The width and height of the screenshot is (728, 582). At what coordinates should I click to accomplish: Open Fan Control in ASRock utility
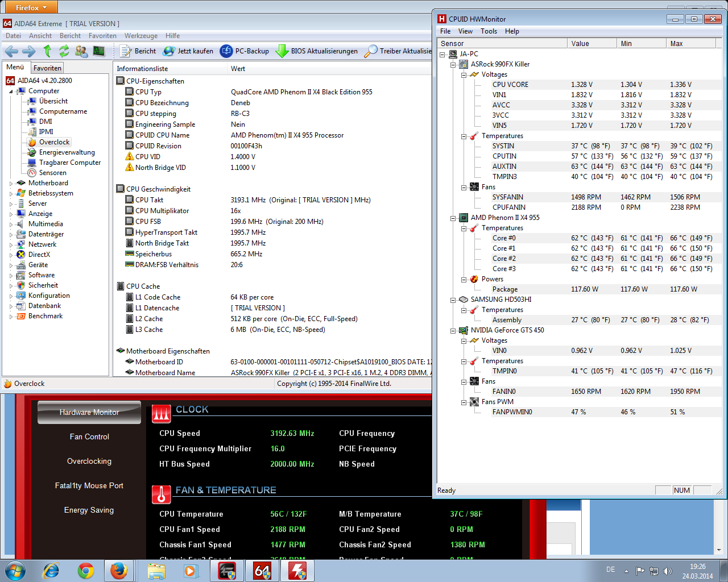(89, 437)
